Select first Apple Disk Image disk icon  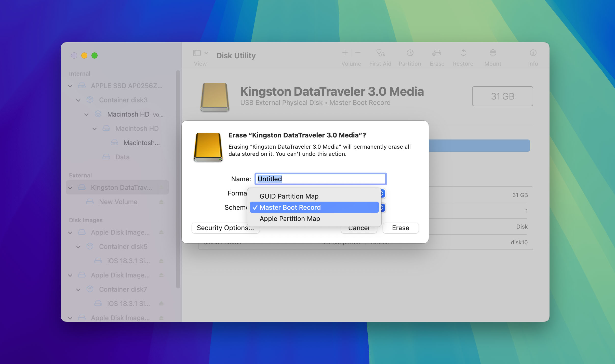tap(82, 232)
